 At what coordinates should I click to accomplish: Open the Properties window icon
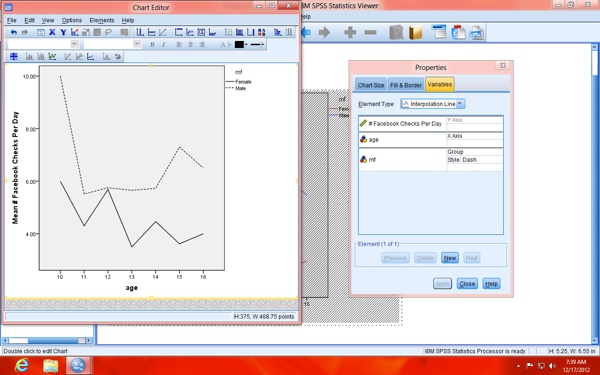(x=41, y=33)
